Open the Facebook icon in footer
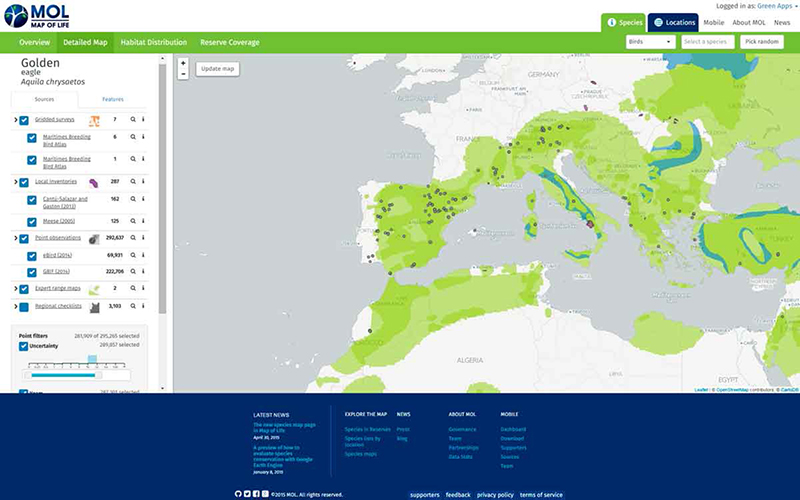This screenshot has width=800, height=500. click(256, 494)
